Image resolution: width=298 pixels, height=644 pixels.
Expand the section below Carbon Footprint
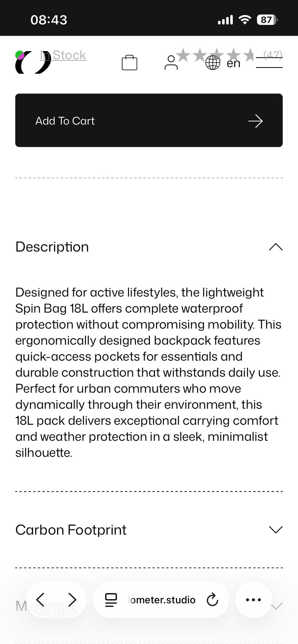pos(277,606)
